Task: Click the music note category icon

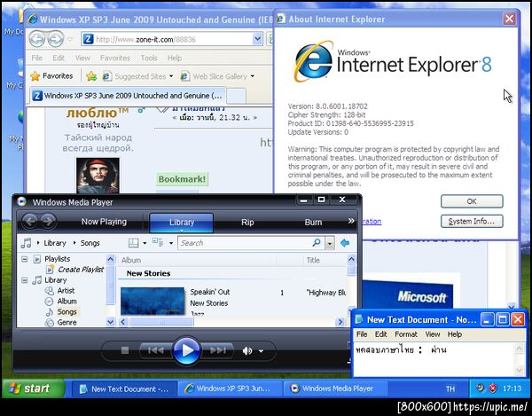Action: click(x=26, y=243)
